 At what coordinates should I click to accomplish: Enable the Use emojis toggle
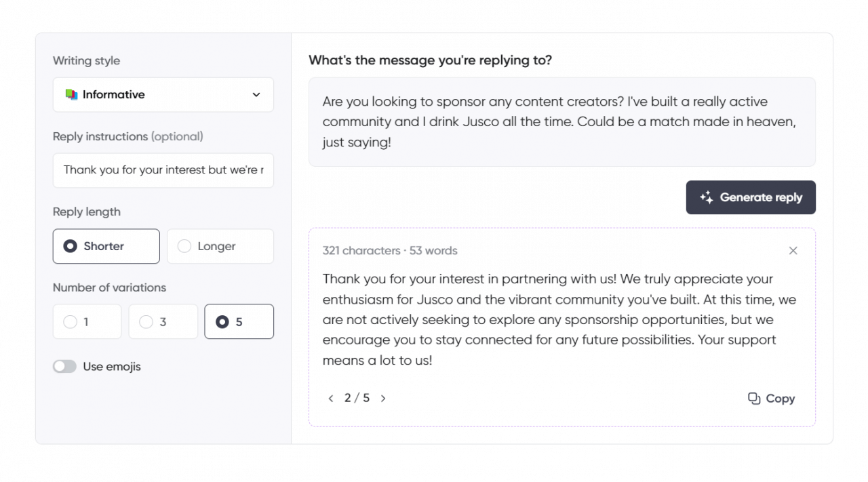(64, 366)
